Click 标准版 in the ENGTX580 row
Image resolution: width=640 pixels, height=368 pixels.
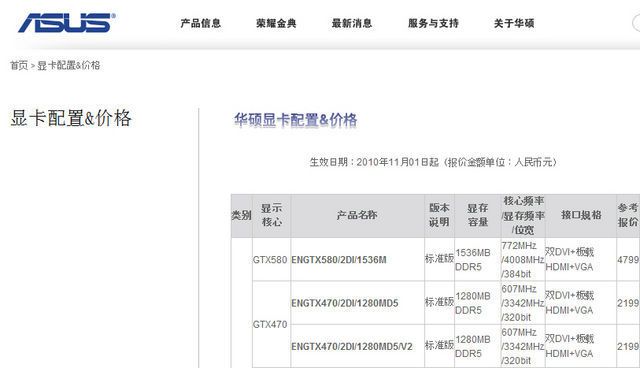[x=439, y=259]
